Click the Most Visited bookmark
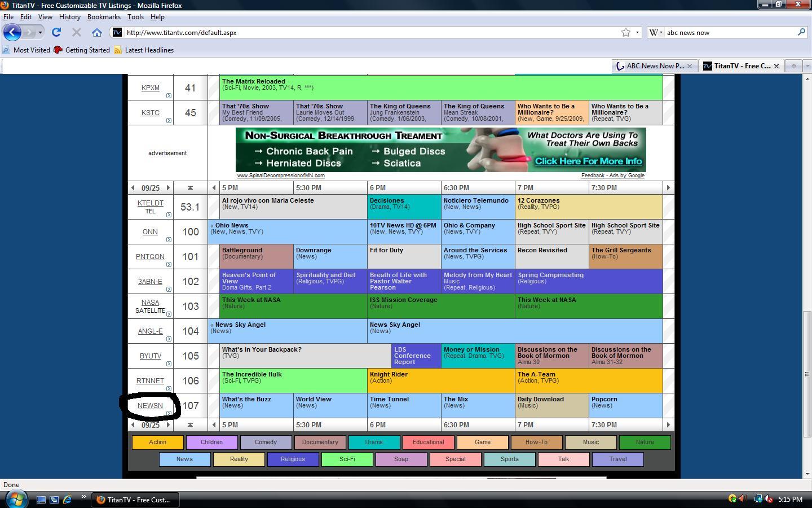The image size is (812, 508). (x=26, y=50)
